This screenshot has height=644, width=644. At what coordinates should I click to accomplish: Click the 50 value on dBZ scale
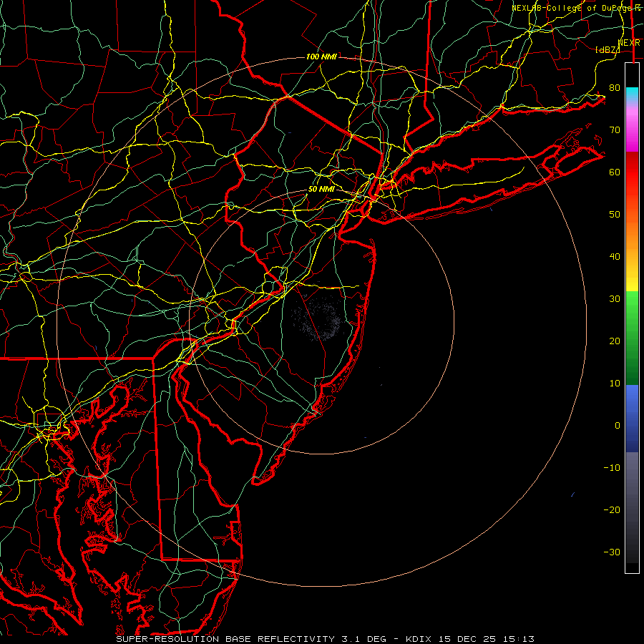[615, 215]
